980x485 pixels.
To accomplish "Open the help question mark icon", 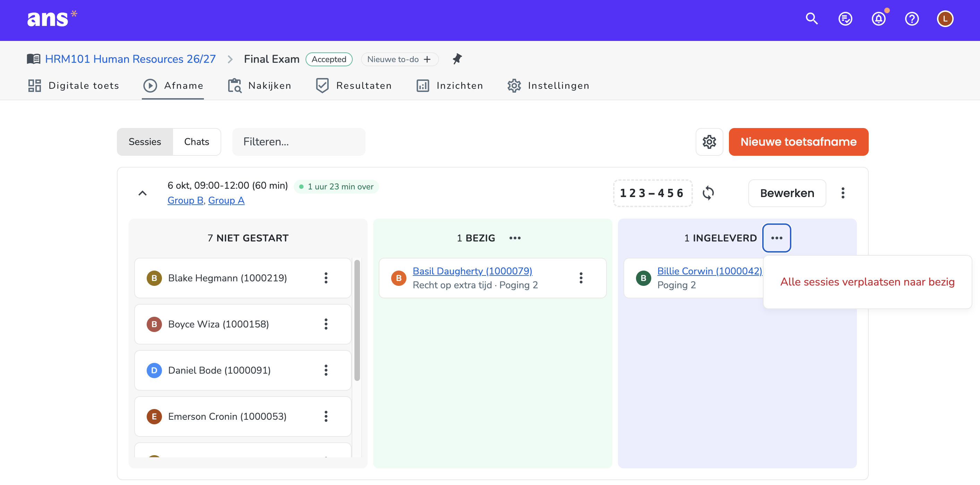I will pos(912,19).
